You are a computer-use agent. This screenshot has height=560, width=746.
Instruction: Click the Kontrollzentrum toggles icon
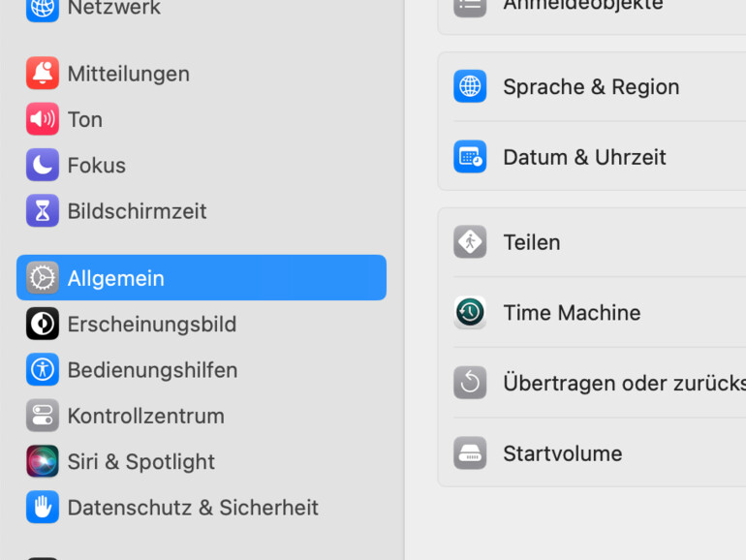point(43,416)
